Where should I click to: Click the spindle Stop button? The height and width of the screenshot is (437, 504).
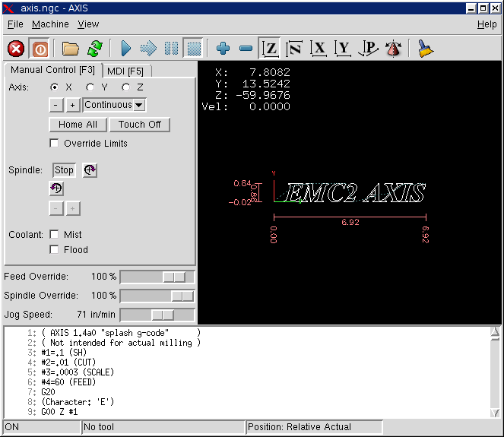click(64, 170)
